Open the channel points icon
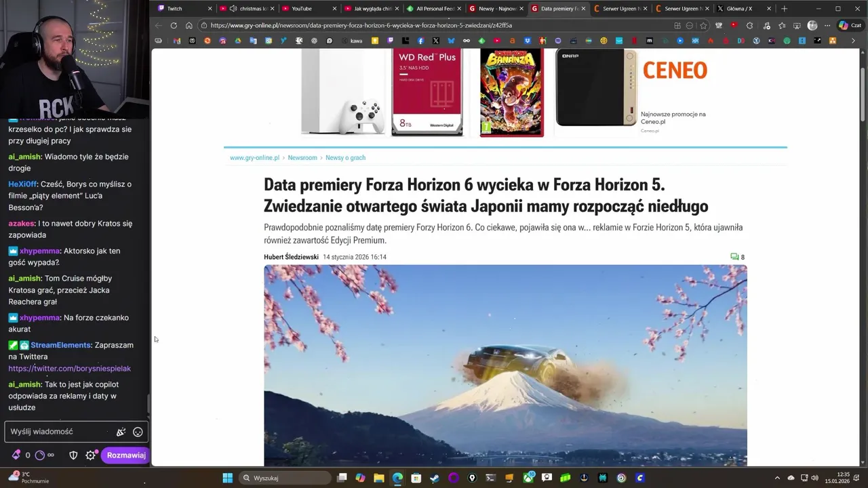 (x=40, y=455)
